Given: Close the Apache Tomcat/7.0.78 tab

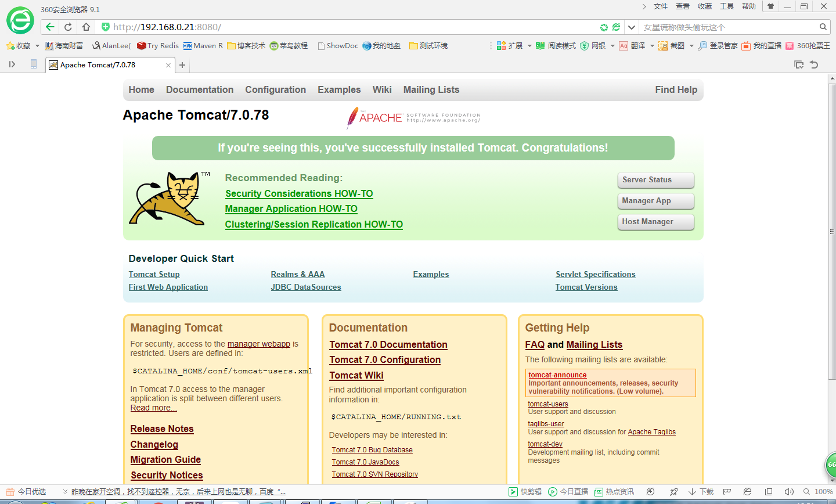Looking at the screenshot, I should point(168,65).
